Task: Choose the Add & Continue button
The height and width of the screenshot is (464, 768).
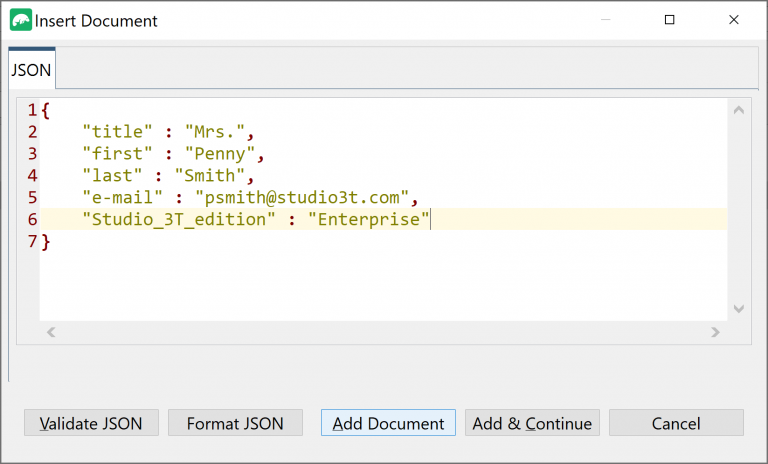Action: point(532,423)
